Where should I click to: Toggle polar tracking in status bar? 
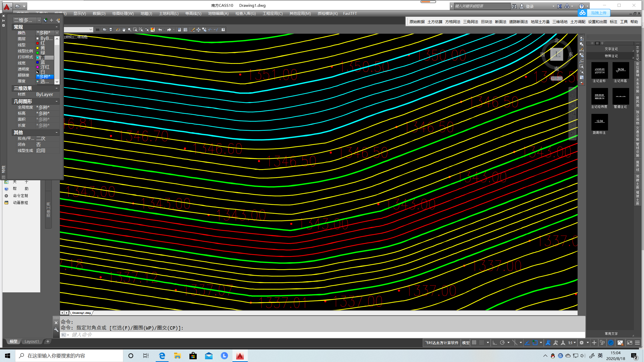click(502, 343)
